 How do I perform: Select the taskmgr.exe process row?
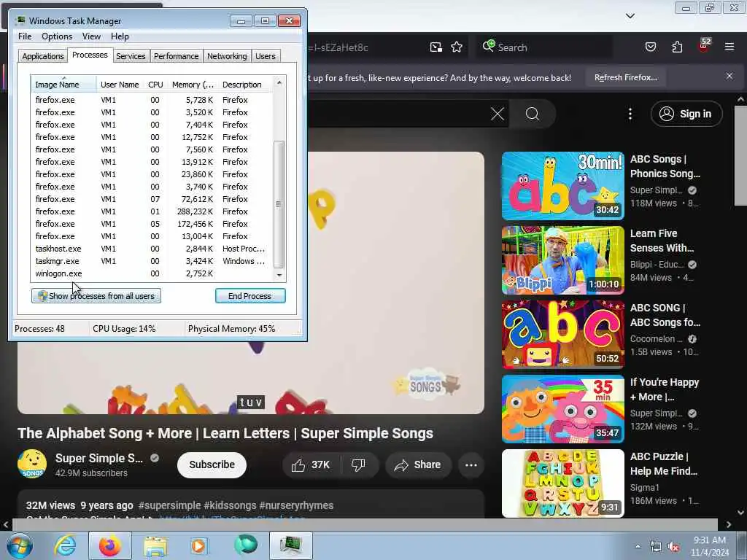click(x=152, y=261)
